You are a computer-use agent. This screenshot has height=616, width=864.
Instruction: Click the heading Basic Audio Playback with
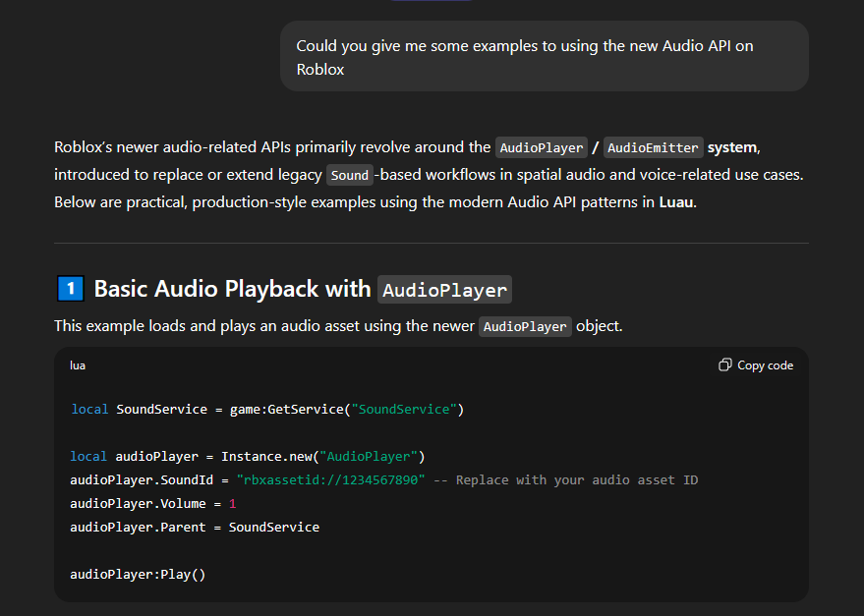coord(232,289)
